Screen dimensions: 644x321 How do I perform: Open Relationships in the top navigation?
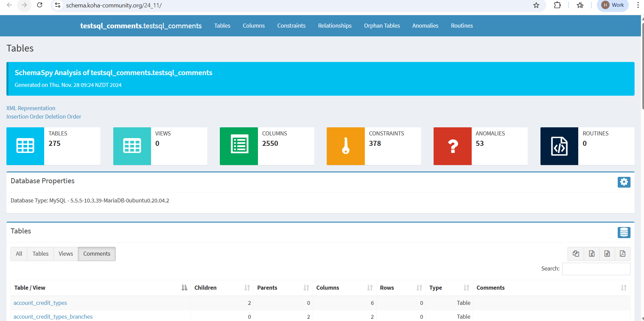334,26
